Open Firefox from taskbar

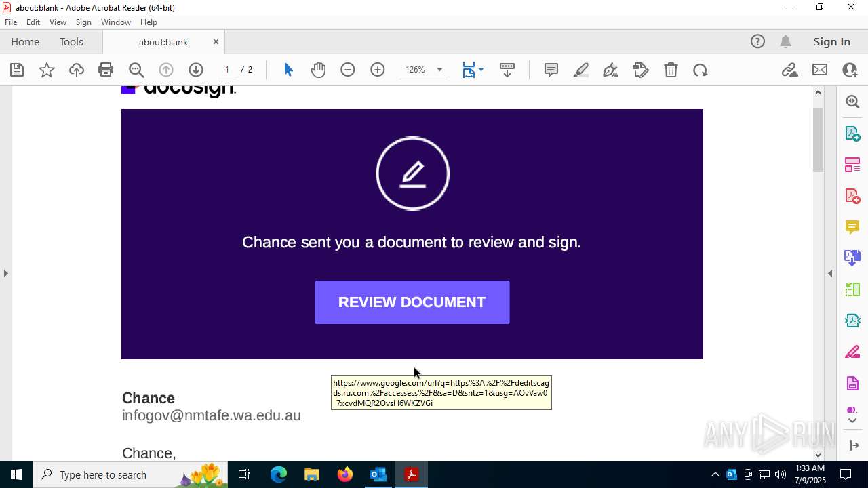click(x=345, y=474)
